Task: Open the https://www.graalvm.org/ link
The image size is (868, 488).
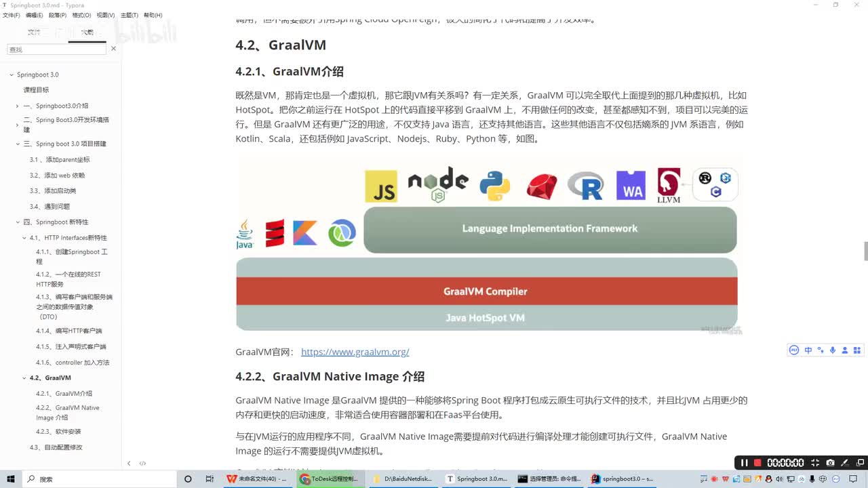Action: [355, 352]
